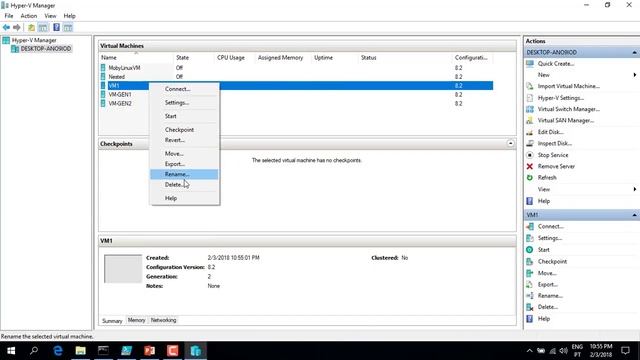This screenshot has height=360, width=640.
Task: Click the Show/Hide Console Tree toolbar icon
Action: pyautogui.click(x=43, y=27)
